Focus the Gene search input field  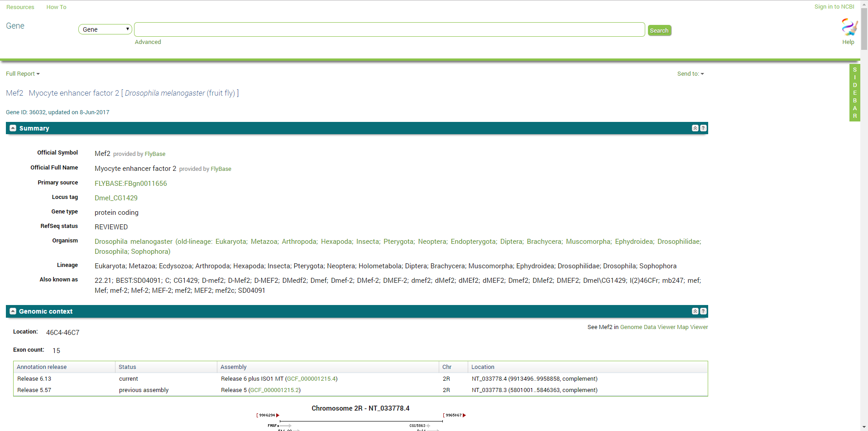[x=389, y=29]
